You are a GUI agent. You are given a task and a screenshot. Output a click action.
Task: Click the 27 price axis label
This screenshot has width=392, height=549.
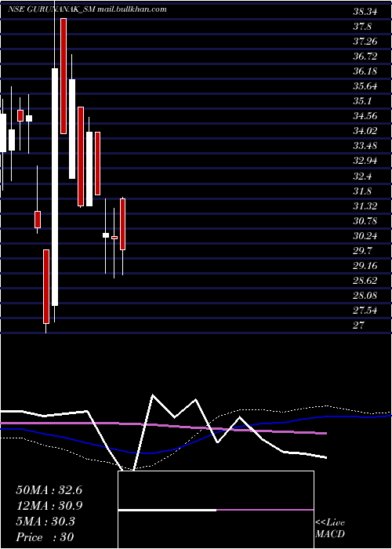pyautogui.click(x=358, y=325)
